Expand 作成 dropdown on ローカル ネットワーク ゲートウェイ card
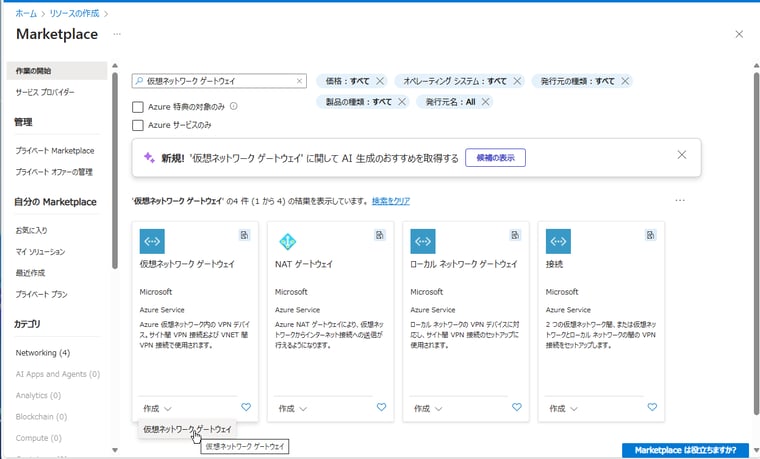The width and height of the screenshot is (760, 459). (428, 409)
